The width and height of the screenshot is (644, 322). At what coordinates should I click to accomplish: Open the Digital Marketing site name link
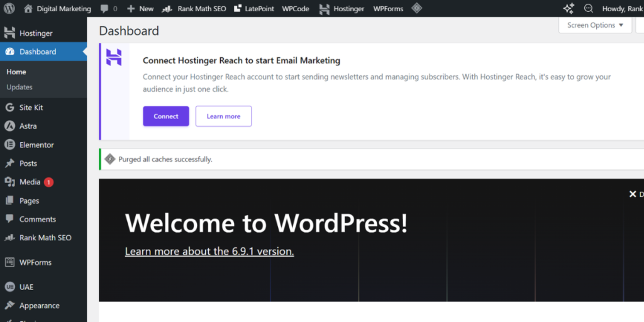[64, 9]
